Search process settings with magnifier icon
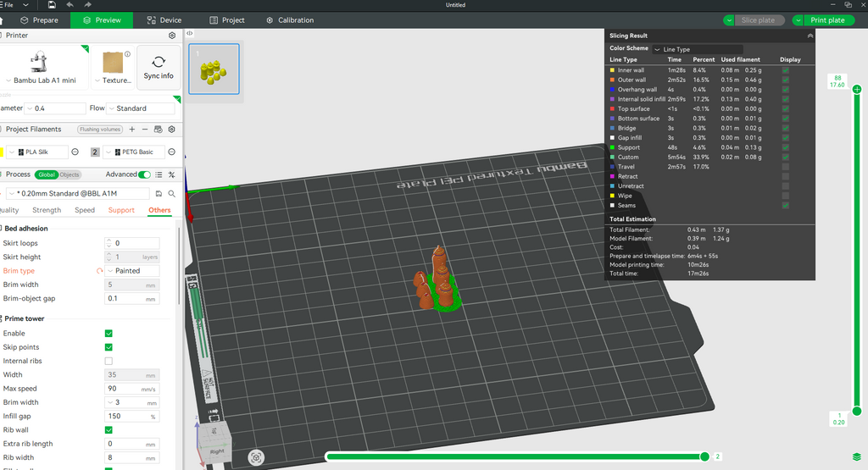 point(172,194)
